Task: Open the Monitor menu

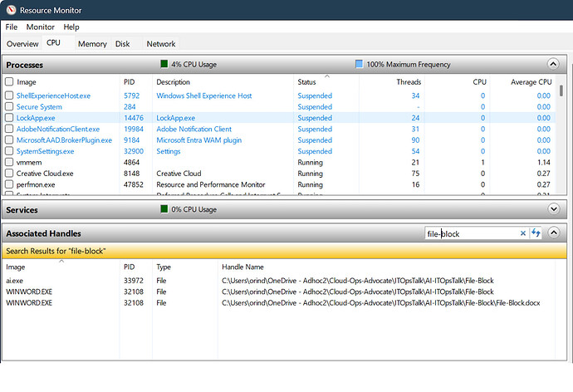Action: tap(40, 27)
